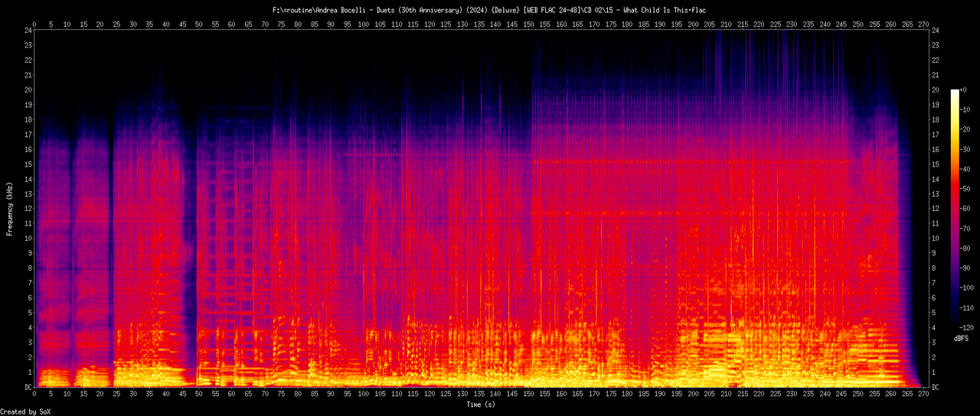Screen dimensions: 980x416
Task: Click the "8" tick on the left frequency axis
Action: (30, 268)
